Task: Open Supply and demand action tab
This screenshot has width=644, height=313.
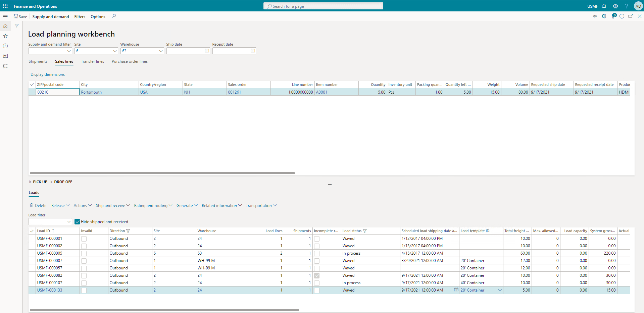Action: click(51, 16)
